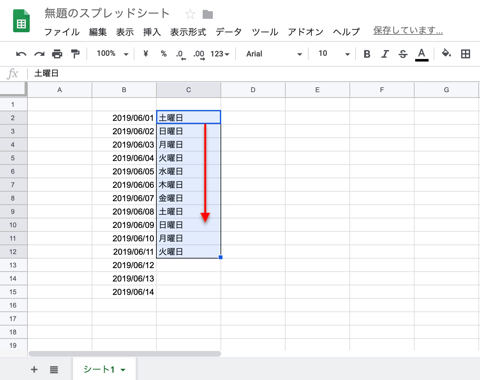The image size is (480, 380).
Task: Select cell C7 containing 木曜日
Action: click(188, 185)
